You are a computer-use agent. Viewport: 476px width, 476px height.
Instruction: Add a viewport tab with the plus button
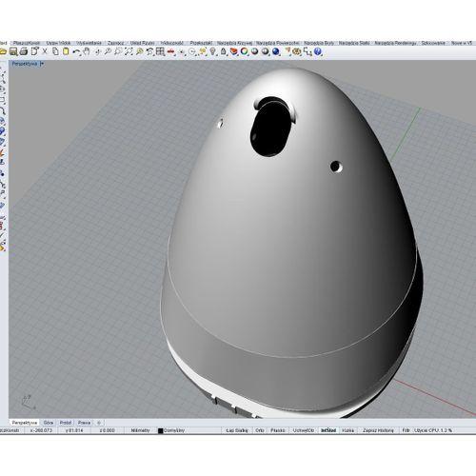(99, 423)
